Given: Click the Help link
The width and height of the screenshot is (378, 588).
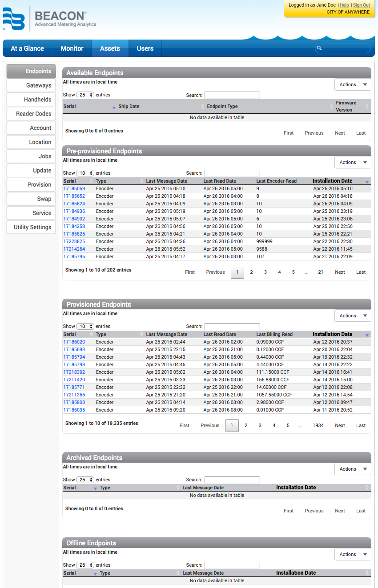Looking at the screenshot, I should coord(344,5).
